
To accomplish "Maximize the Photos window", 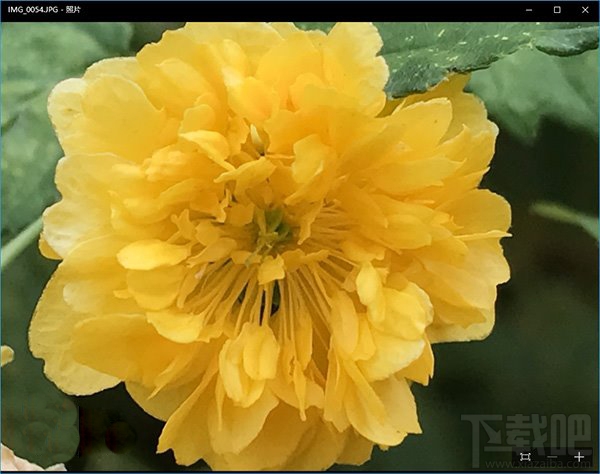I will (x=557, y=10).
